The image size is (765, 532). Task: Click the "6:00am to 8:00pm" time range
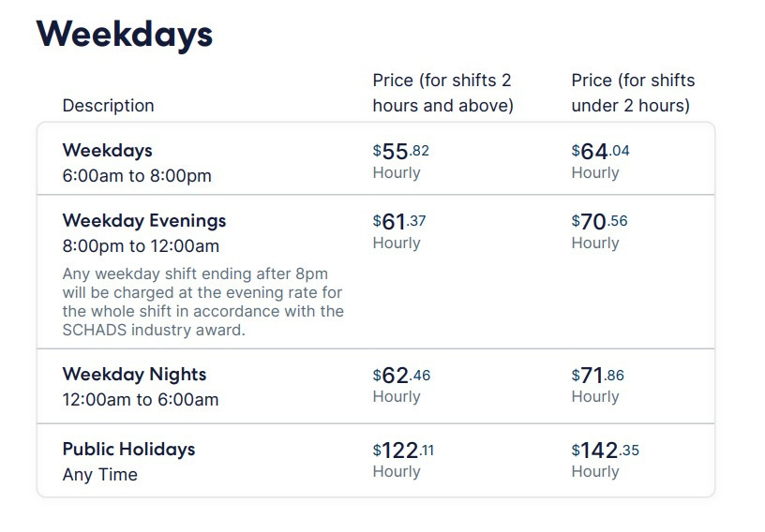click(137, 175)
